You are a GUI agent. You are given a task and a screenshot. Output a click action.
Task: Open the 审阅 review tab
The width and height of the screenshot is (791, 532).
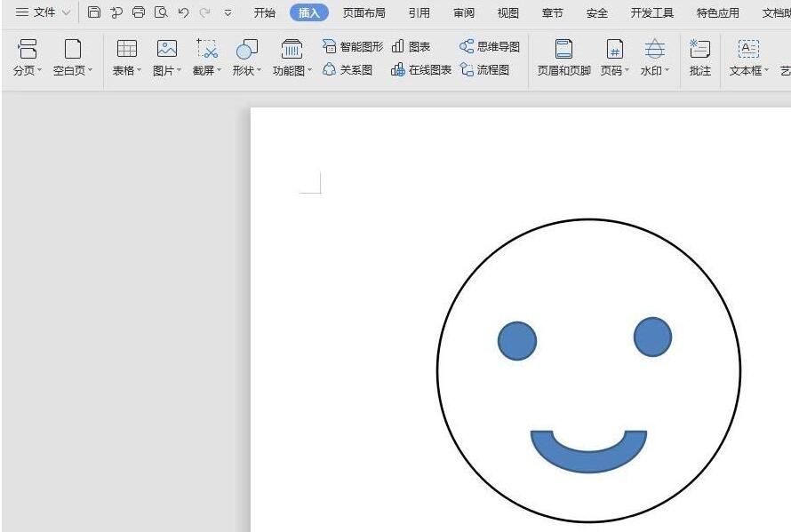464,12
